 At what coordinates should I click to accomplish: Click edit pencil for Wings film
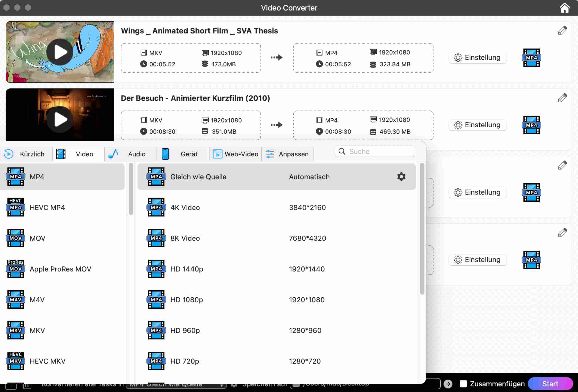pos(562,30)
